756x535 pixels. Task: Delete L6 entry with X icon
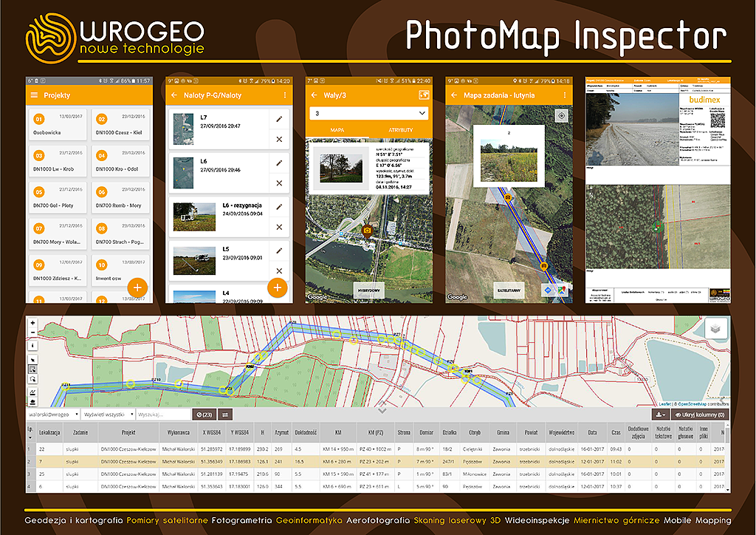pyautogui.click(x=279, y=183)
